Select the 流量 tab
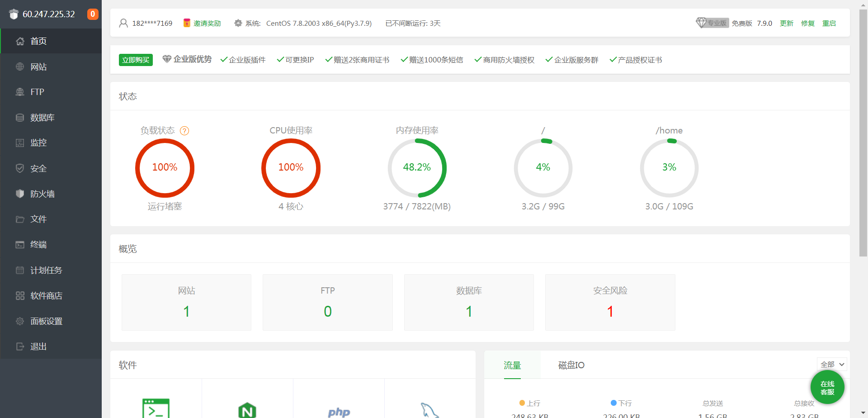 click(512, 365)
